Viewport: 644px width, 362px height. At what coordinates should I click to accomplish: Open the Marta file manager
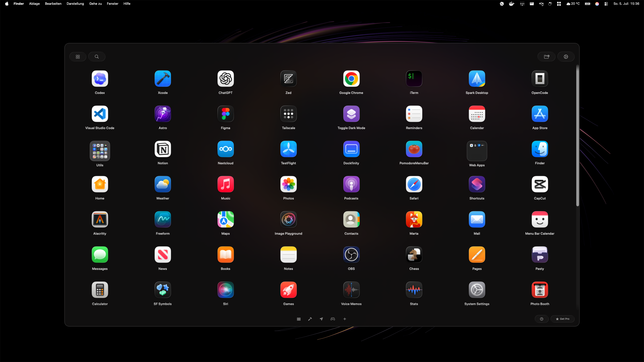414,219
